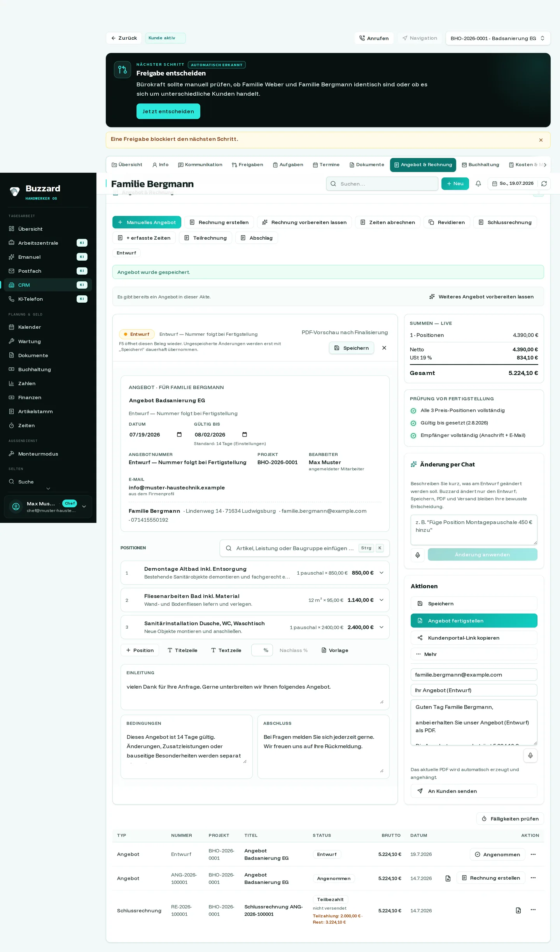Click Kundenportal-Link kopieren

(x=474, y=638)
